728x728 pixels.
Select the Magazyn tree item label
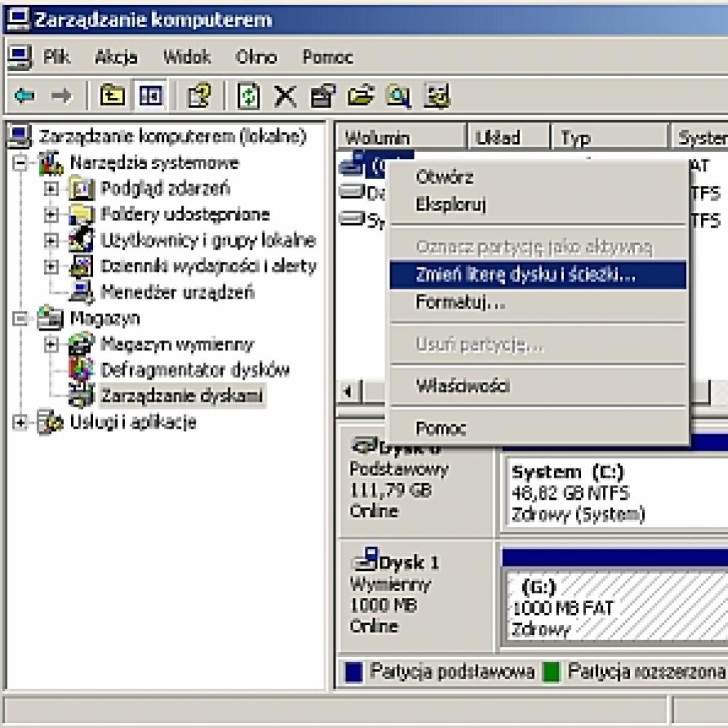point(105,318)
